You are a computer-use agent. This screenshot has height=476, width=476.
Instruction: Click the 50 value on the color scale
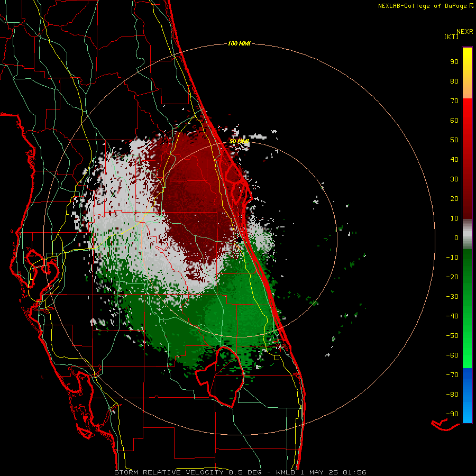click(454, 140)
